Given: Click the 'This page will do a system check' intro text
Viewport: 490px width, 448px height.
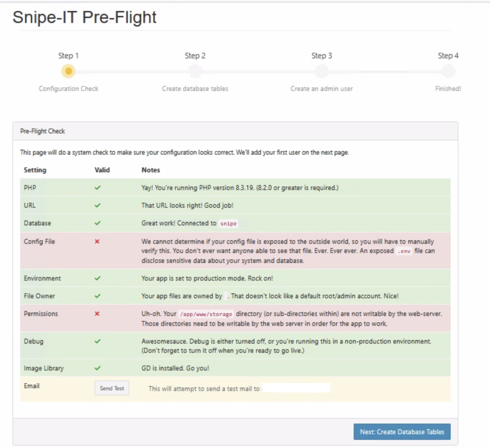Looking at the screenshot, I should (x=184, y=152).
